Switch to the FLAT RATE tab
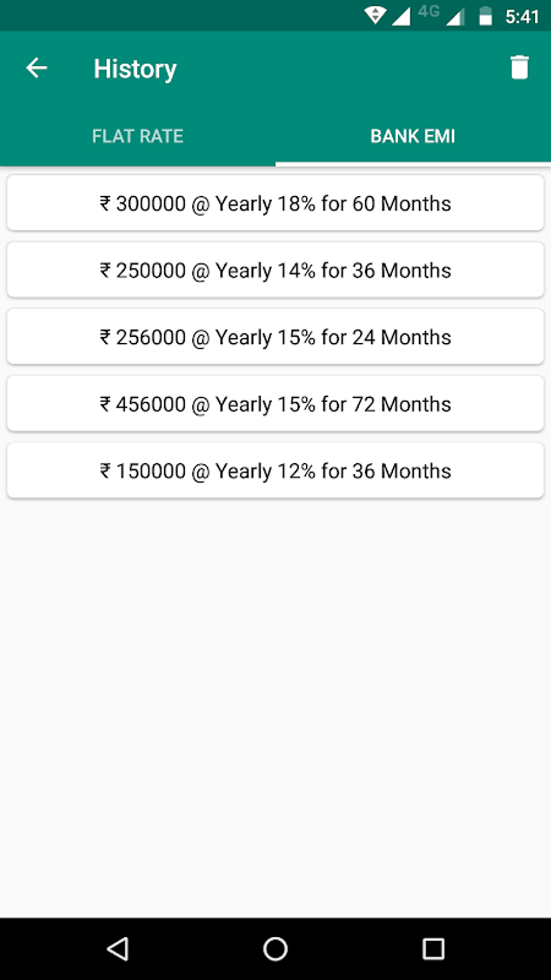The width and height of the screenshot is (551, 980). click(138, 136)
